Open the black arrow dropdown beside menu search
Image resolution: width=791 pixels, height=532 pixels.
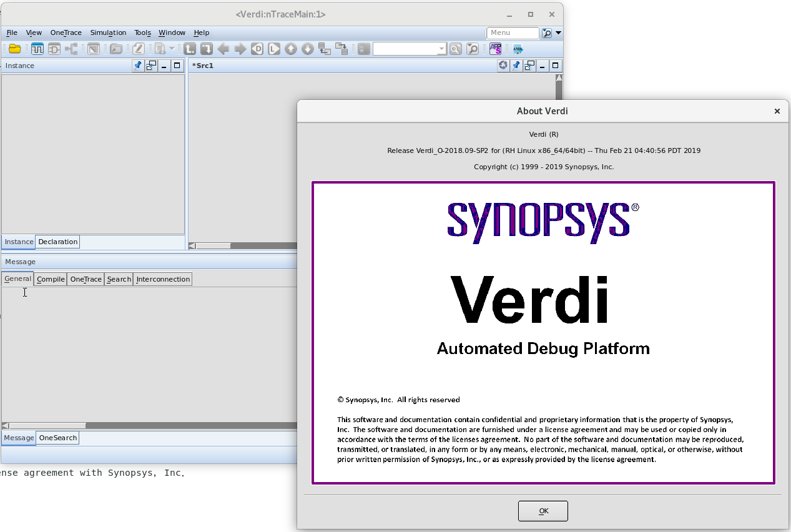point(559,33)
